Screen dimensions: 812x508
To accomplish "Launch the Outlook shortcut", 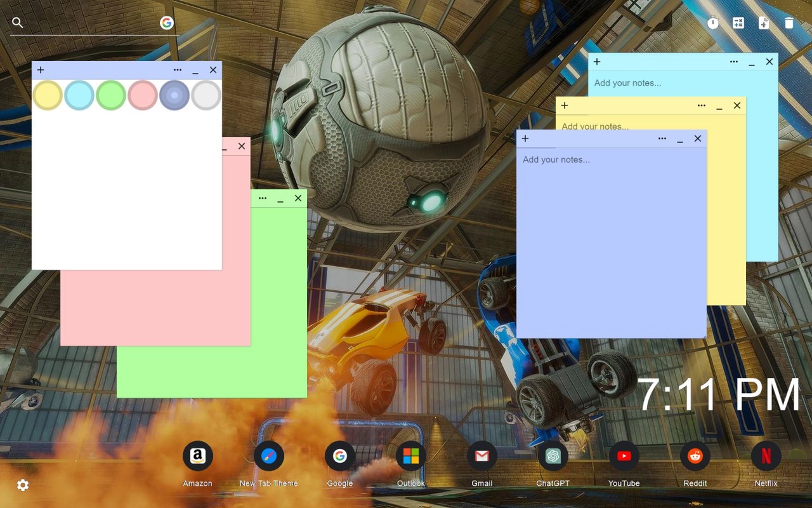I will tap(411, 456).
